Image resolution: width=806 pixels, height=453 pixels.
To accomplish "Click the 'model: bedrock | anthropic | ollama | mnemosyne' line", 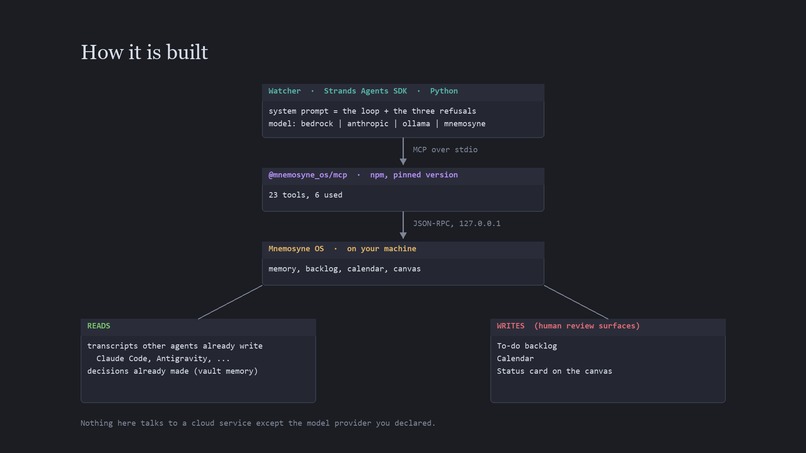I will [377, 124].
